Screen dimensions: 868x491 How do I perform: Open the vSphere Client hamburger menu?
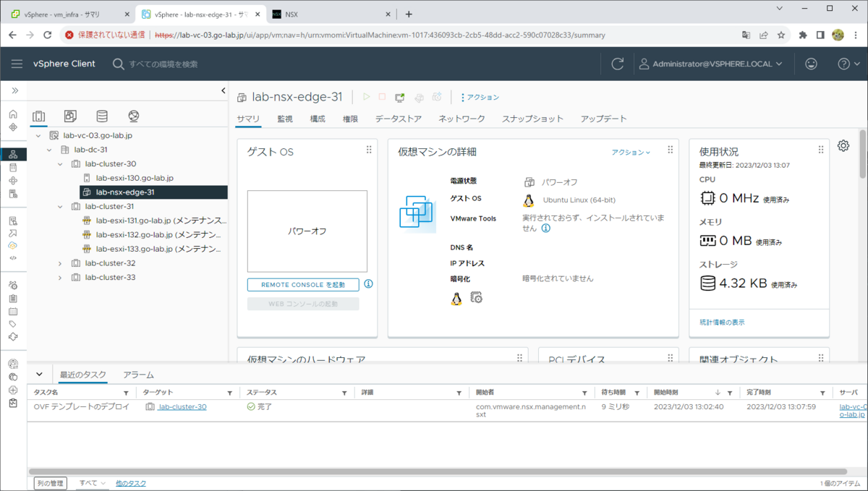point(17,64)
